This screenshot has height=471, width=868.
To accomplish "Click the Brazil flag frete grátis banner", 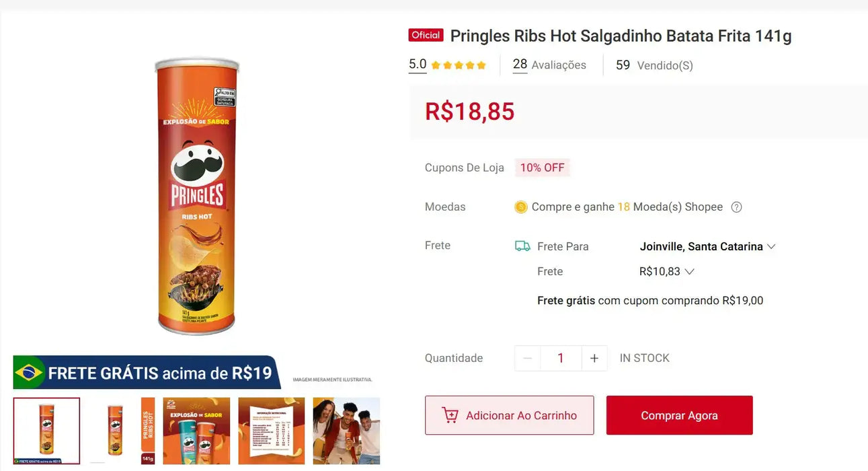I will click(x=147, y=373).
